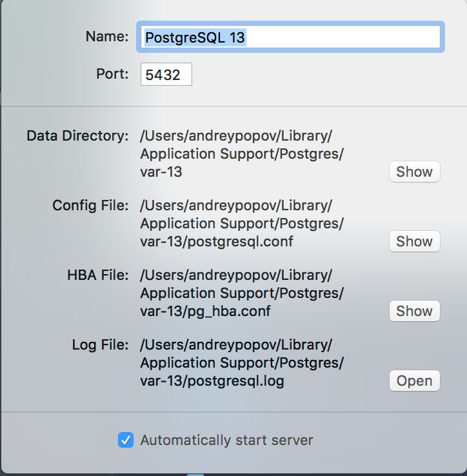Click into the Port field showing 5432
The height and width of the screenshot is (476, 467).
tap(166, 74)
